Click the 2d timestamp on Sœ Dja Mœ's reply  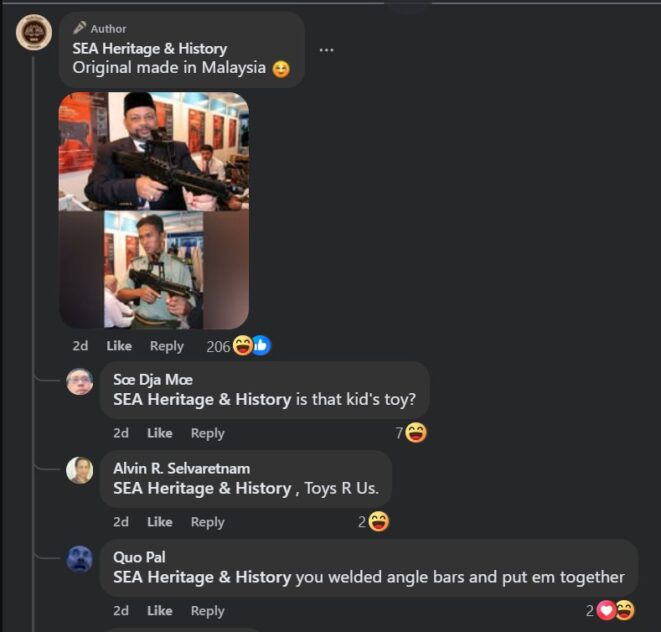point(121,433)
